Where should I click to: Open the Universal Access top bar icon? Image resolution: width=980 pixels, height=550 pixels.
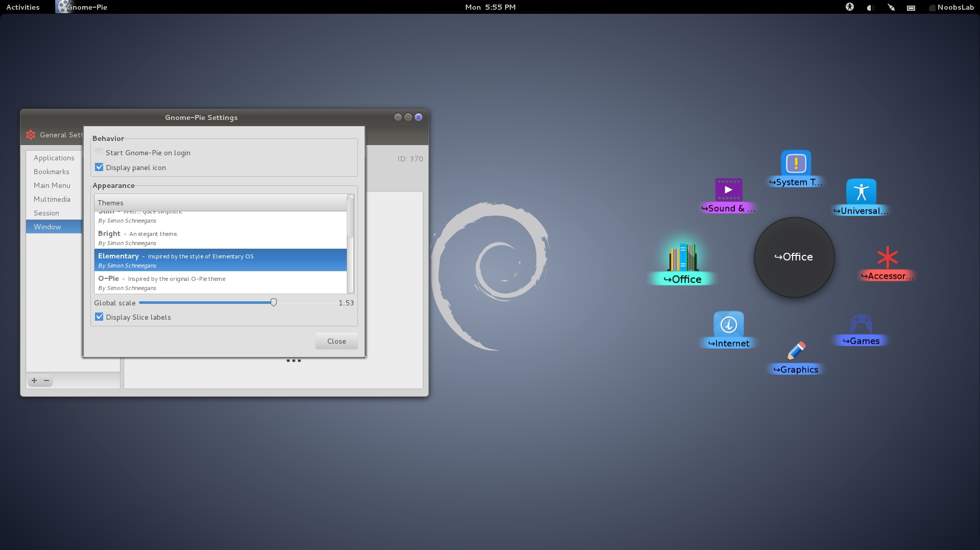850,7
